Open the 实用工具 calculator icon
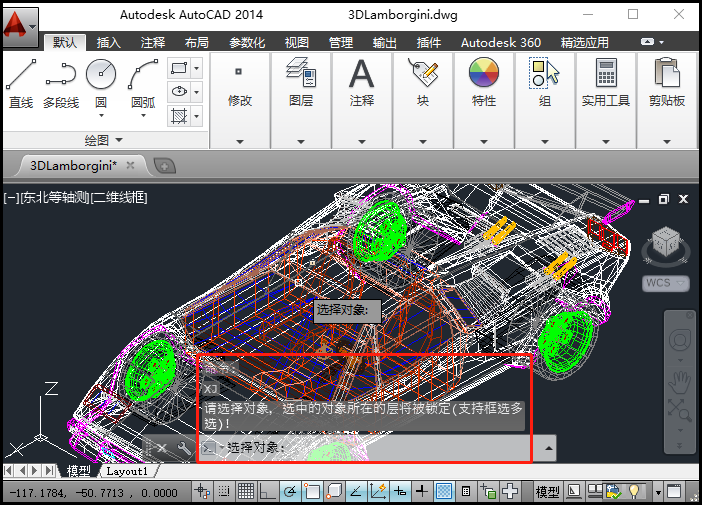The image size is (702, 505). click(x=605, y=73)
